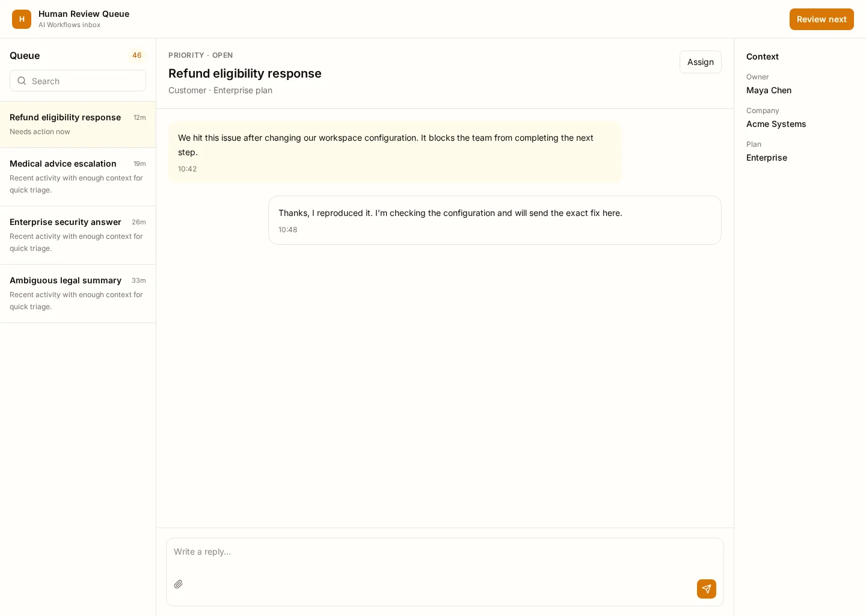Select Enterprise security answer in queue
866x616 pixels.
point(78,235)
